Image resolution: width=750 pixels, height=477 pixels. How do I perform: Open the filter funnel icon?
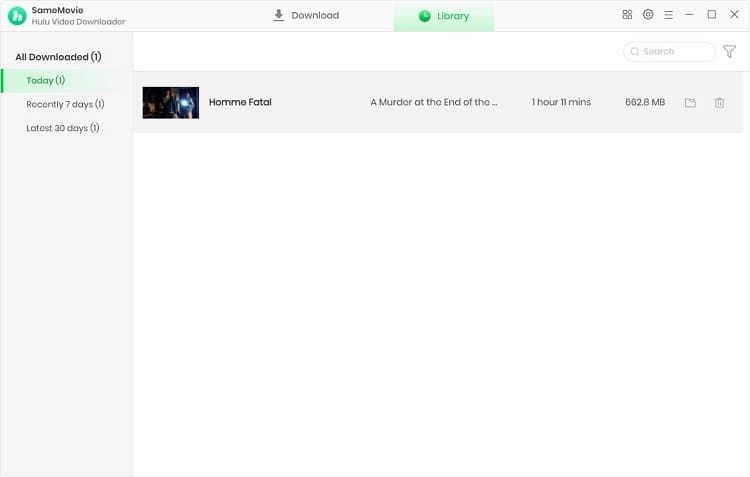(729, 52)
